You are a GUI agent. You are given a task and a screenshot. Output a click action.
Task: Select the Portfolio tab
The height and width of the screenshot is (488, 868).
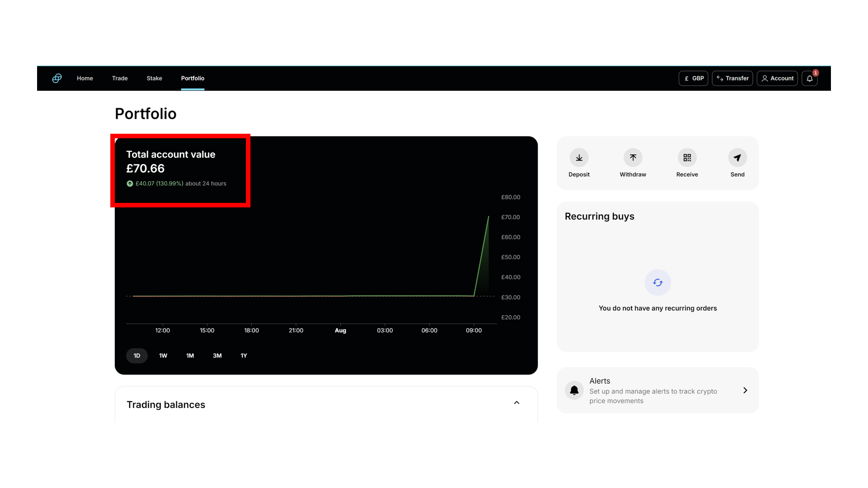click(x=193, y=78)
